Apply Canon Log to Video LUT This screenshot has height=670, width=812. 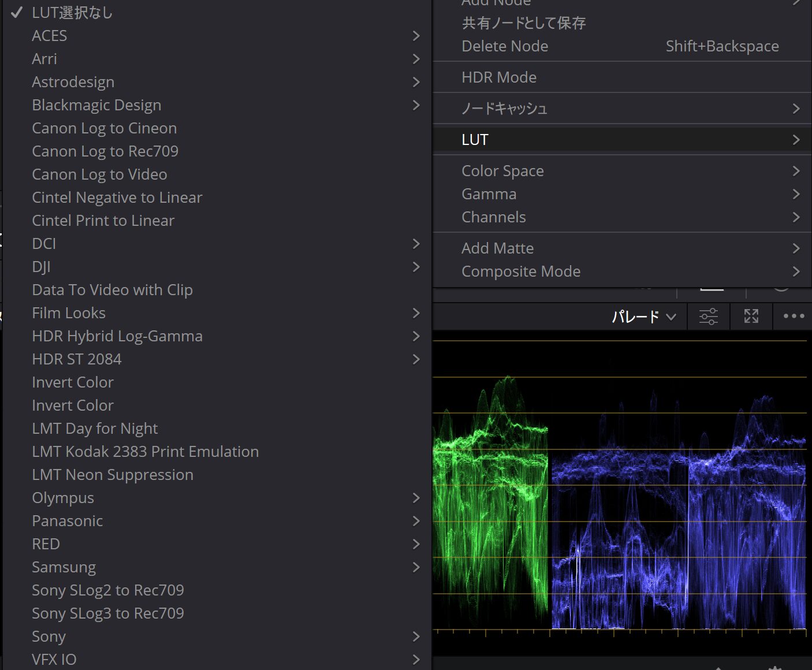[x=217, y=174]
